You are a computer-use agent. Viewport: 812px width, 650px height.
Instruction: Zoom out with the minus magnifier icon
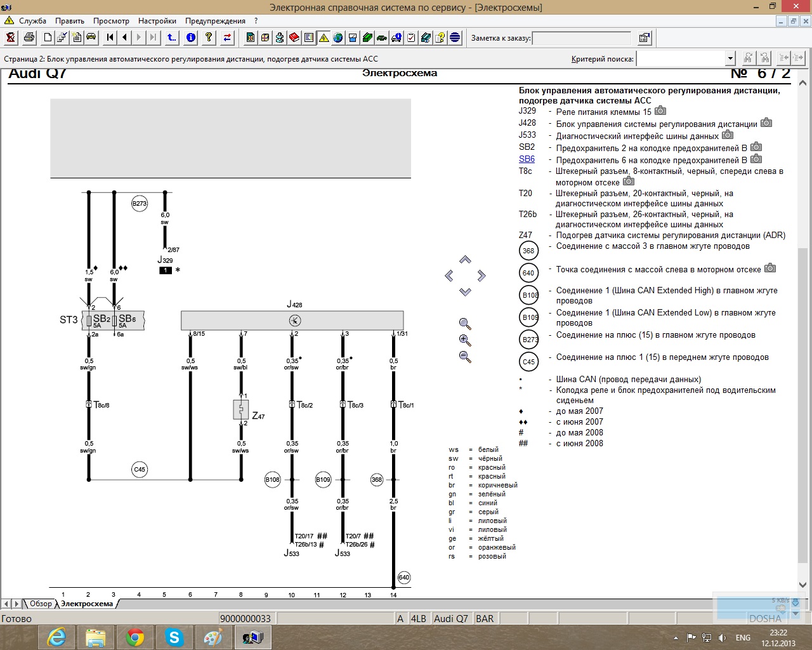pyautogui.click(x=465, y=357)
